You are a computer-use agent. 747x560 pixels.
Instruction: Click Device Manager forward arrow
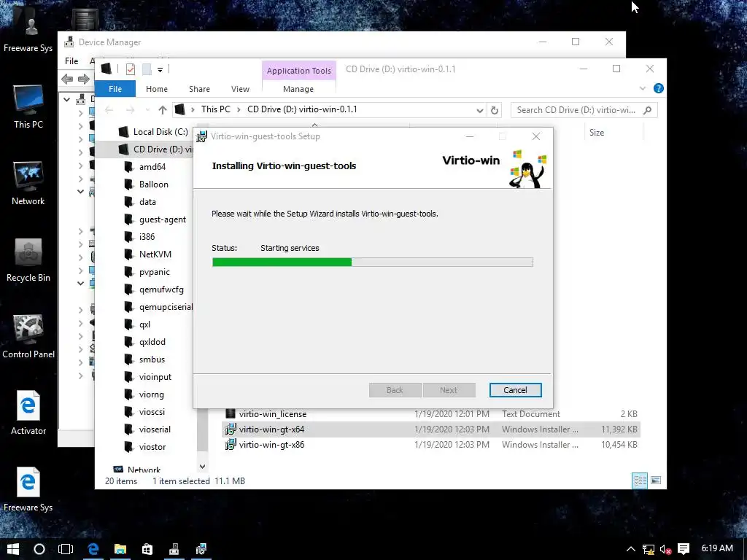(84, 79)
